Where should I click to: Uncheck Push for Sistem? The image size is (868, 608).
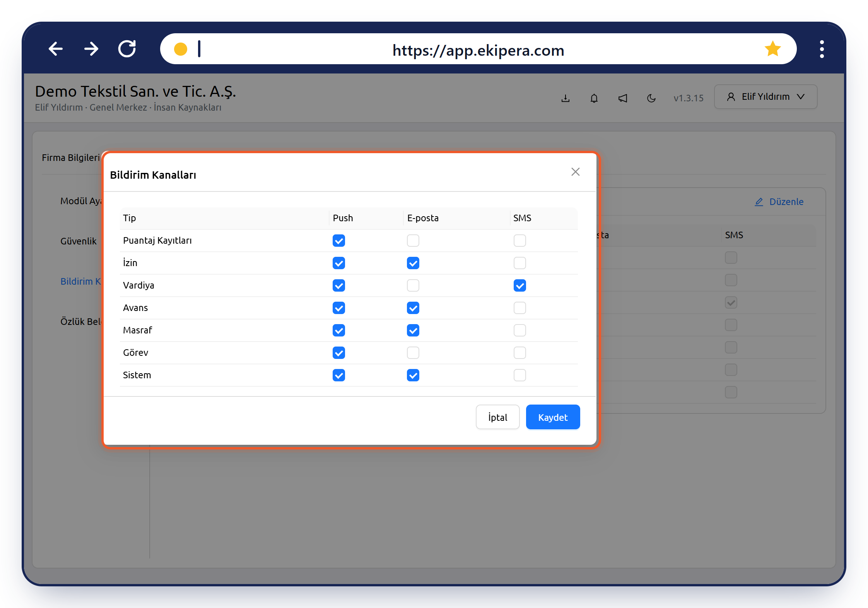point(339,375)
